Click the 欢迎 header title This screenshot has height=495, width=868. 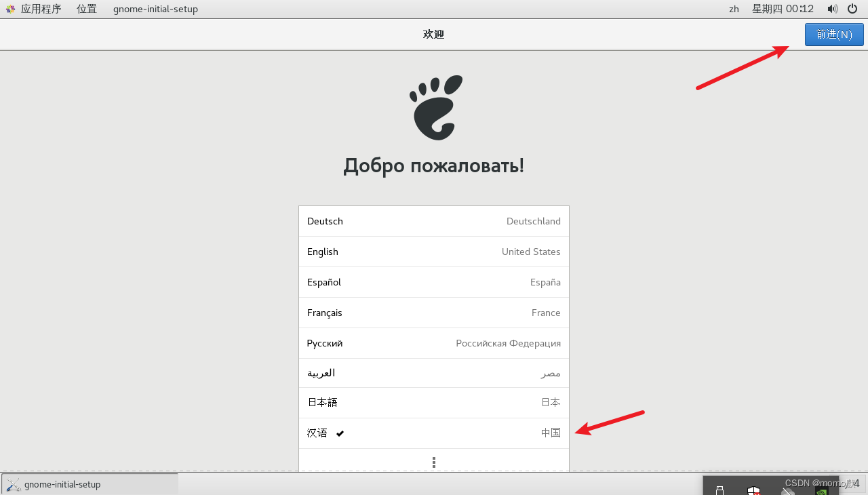coord(433,34)
